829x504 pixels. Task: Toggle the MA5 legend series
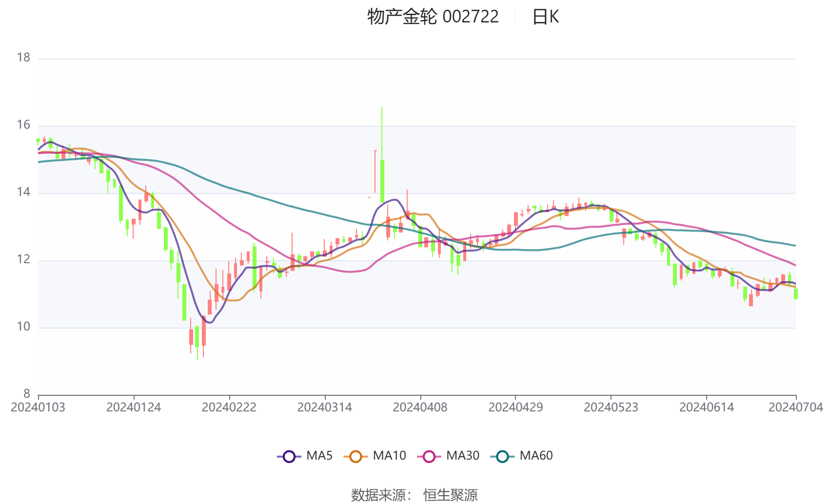[305, 456]
